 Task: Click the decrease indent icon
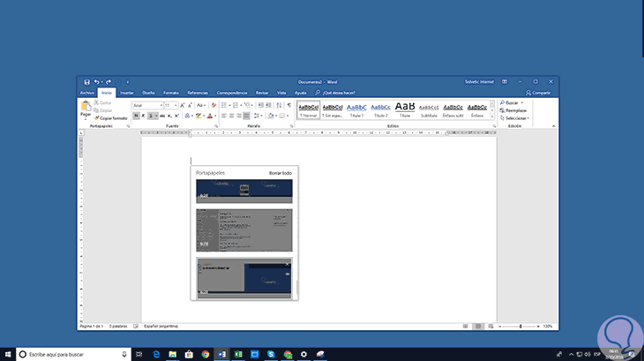[261, 106]
